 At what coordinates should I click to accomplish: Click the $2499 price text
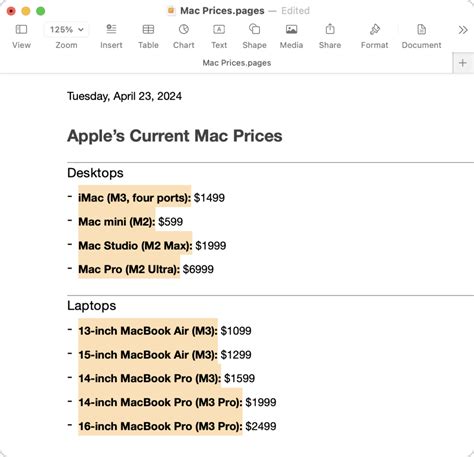[261, 426]
